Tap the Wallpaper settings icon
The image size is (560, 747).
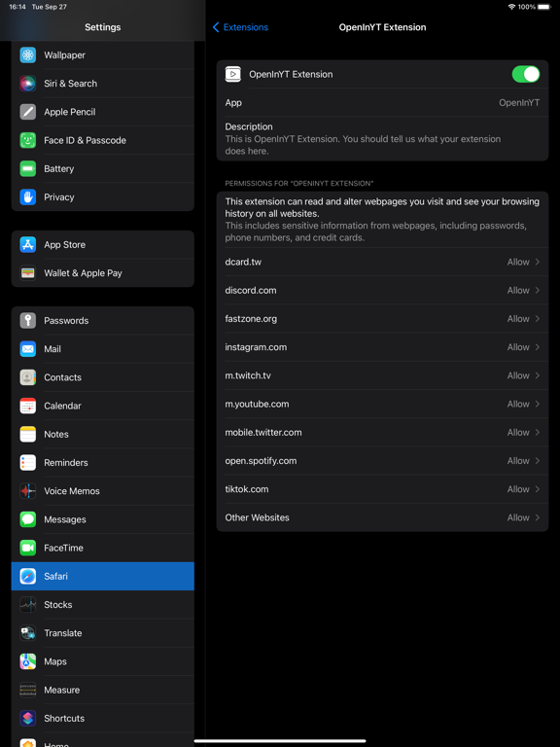point(27,54)
